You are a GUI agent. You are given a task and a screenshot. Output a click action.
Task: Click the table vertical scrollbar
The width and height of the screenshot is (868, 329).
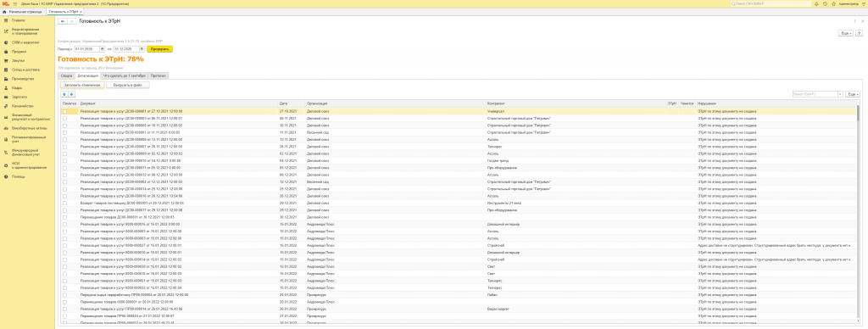tap(858, 213)
